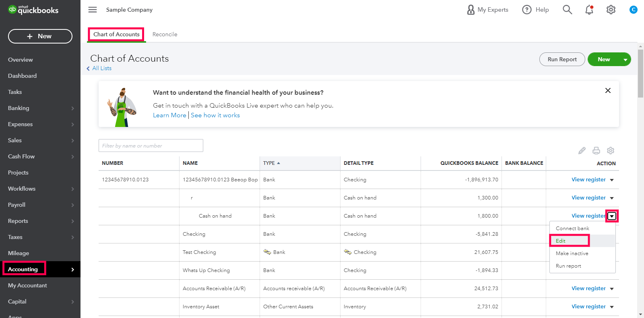
Task: Choose Make inactive from the menu
Action: (x=582, y=253)
